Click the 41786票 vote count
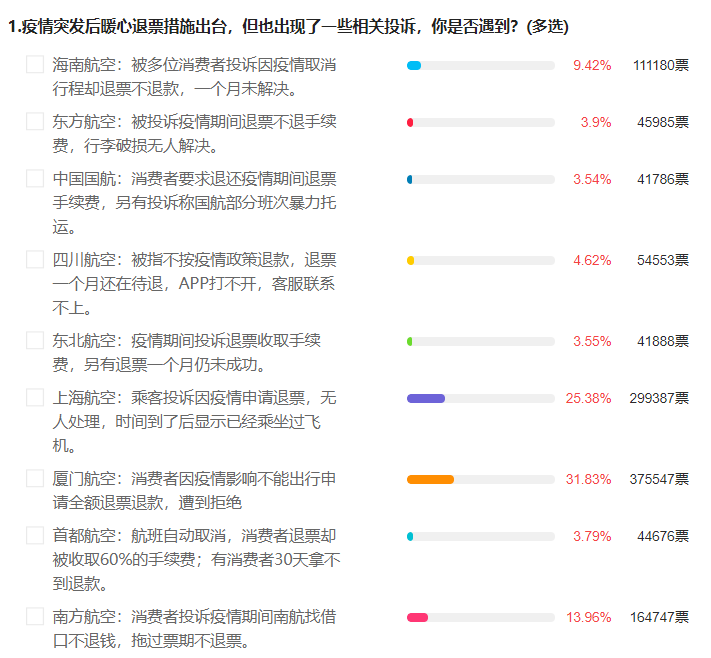 [663, 180]
